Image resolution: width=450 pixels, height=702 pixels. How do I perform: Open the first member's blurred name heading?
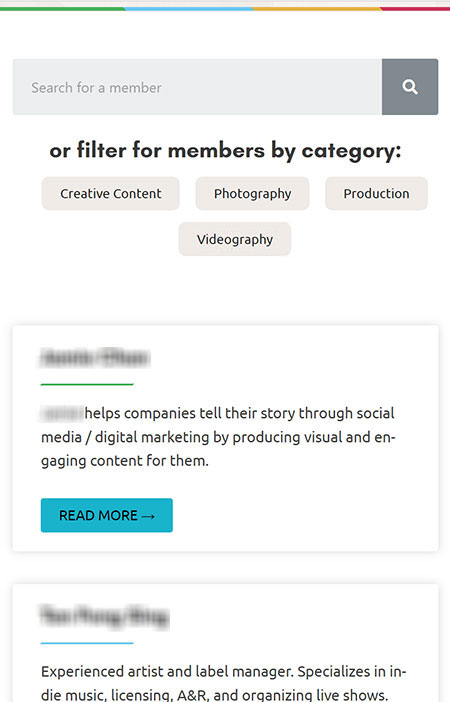[x=95, y=358]
